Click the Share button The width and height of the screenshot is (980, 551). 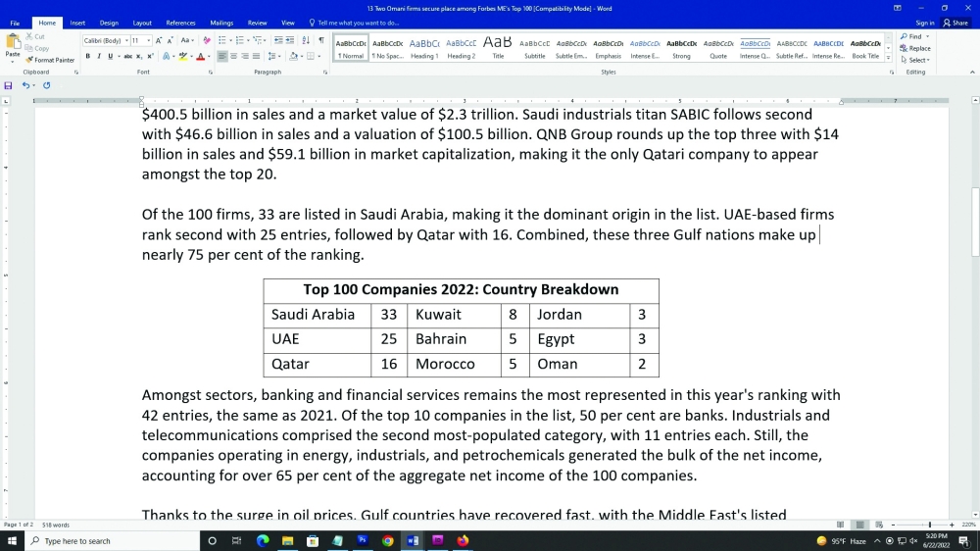pyautogui.click(x=956, y=24)
